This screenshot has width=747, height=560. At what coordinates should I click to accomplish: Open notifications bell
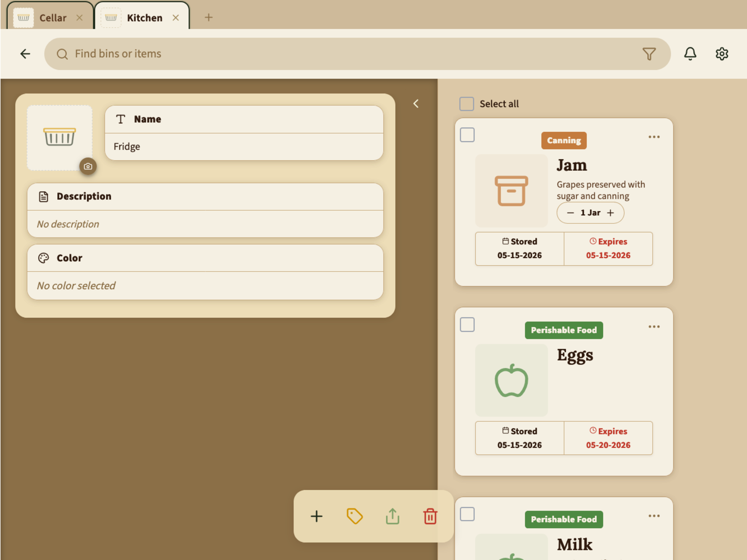pyautogui.click(x=690, y=54)
